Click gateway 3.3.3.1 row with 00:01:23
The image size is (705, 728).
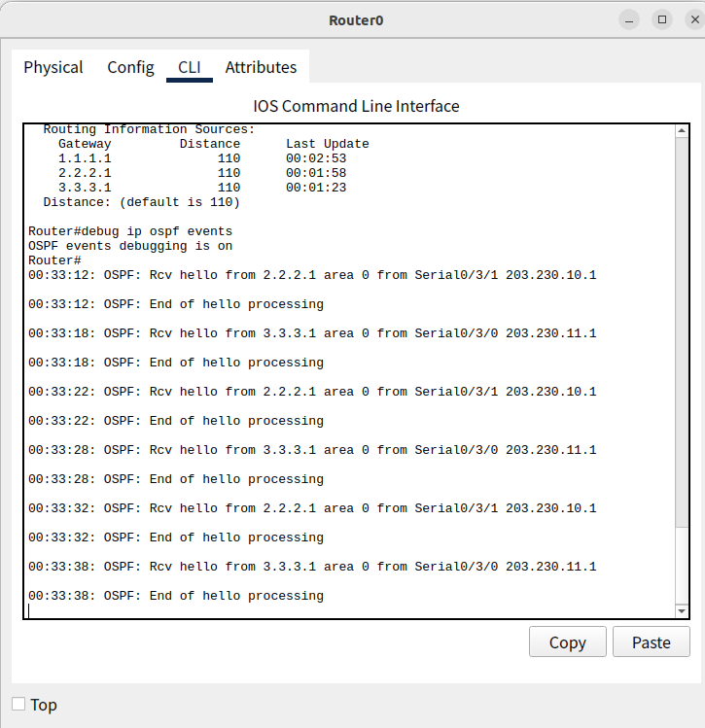[x=202, y=188]
